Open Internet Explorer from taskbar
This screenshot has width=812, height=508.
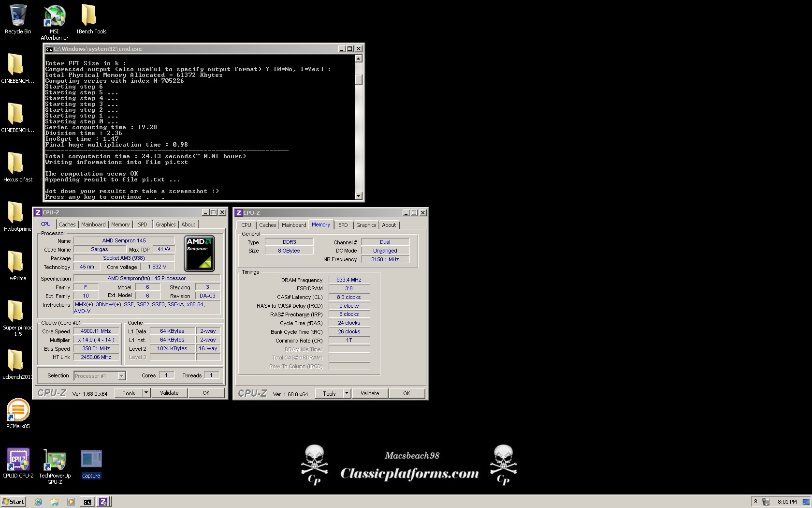(x=39, y=502)
